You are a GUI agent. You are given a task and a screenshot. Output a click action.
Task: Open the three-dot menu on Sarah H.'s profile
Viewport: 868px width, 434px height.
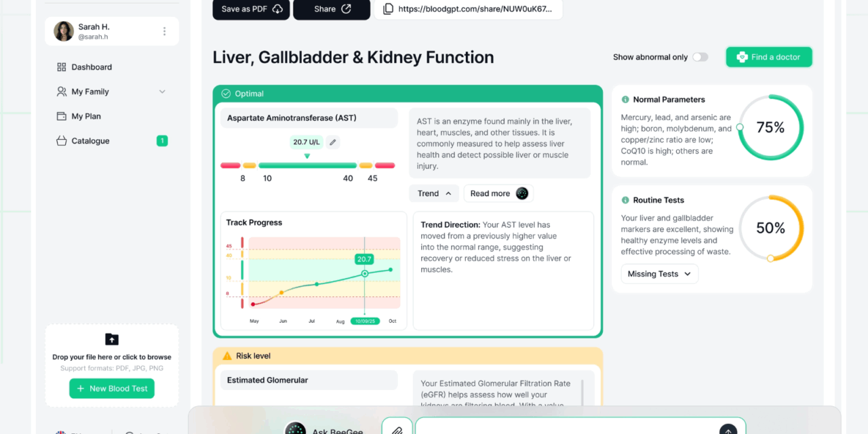(x=164, y=31)
